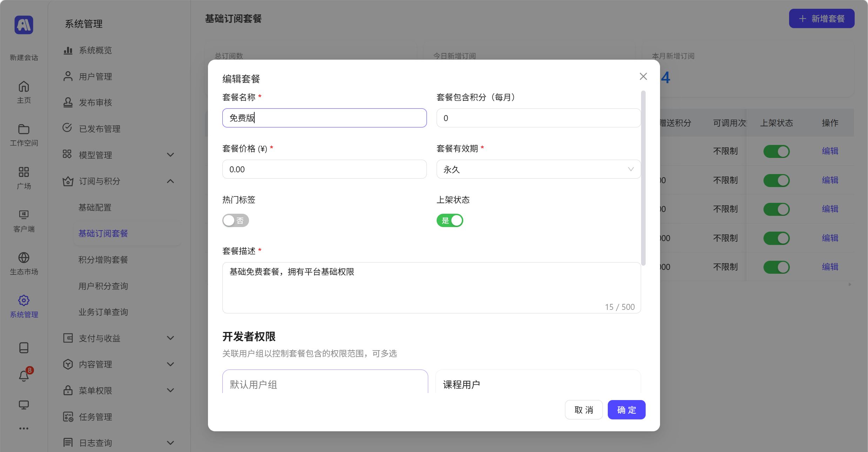The width and height of the screenshot is (868, 452).
Task: Click the 已发布管理 check circle icon
Action: click(67, 128)
